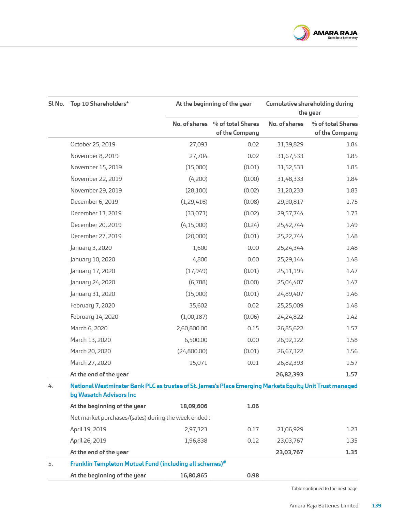The height and width of the screenshot is (532, 406).
Task: Click the 'Sl No.' column header
Action: [56, 104]
